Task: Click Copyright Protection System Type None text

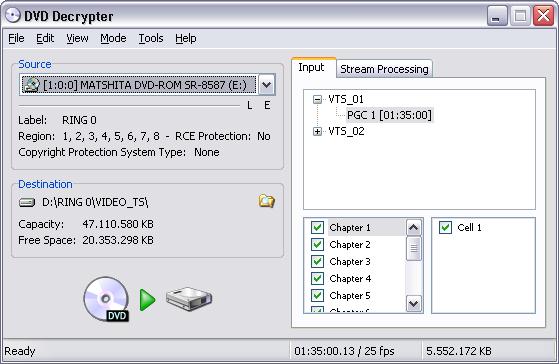Action: pyautogui.click(x=119, y=152)
